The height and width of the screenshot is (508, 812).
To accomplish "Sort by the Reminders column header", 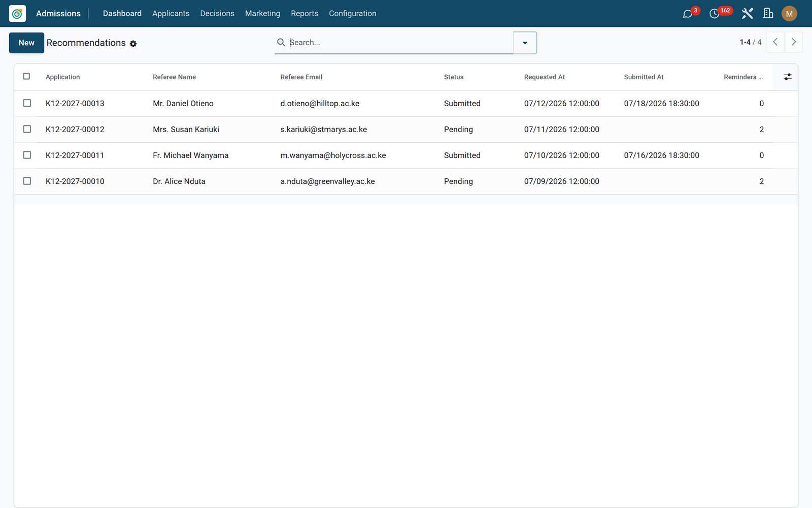I will [x=743, y=77].
